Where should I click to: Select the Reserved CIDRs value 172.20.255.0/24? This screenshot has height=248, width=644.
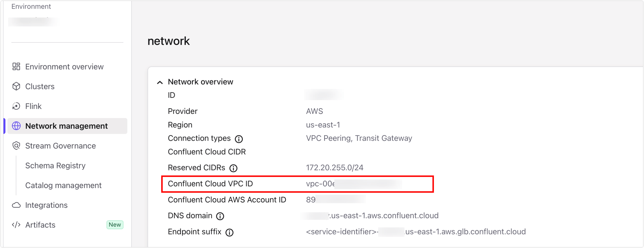(335, 167)
